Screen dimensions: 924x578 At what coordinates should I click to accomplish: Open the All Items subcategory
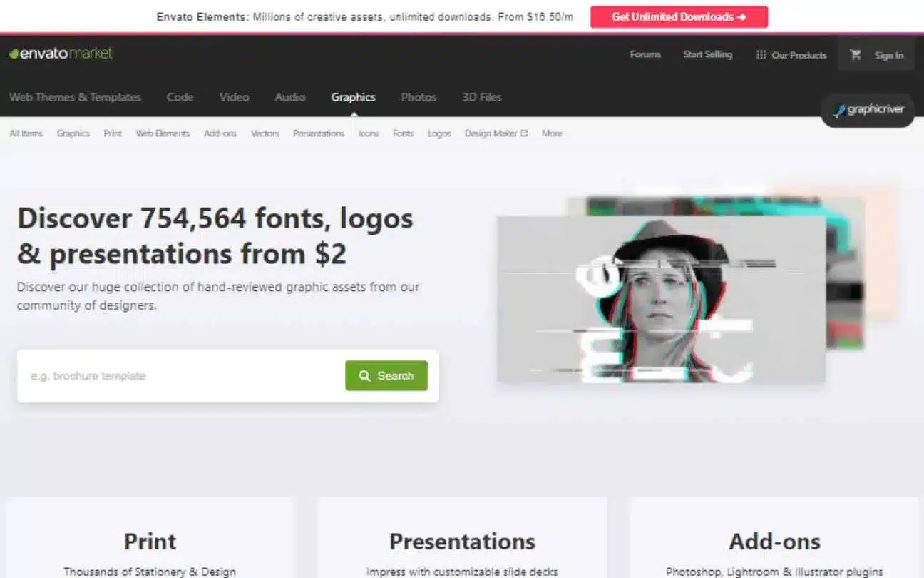point(26,133)
